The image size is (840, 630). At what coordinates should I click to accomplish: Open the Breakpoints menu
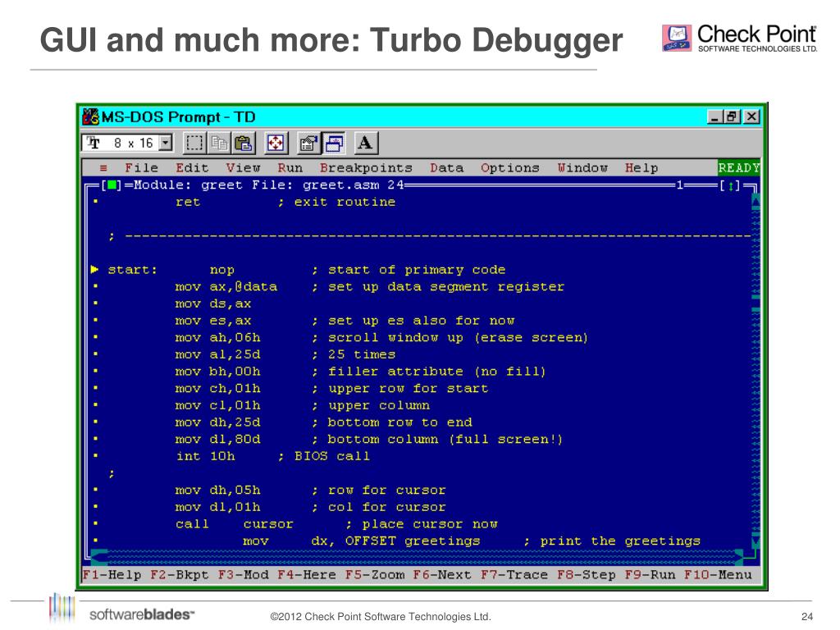(366, 168)
